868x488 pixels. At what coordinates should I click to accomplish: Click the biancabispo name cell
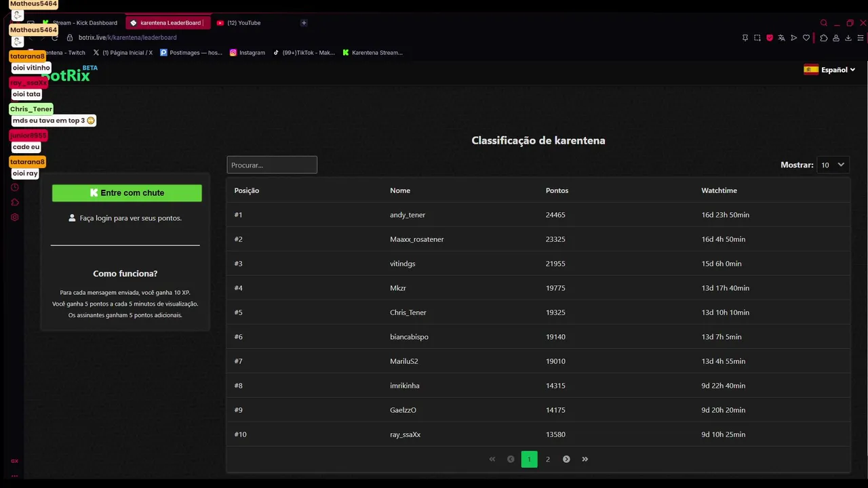click(x=409, y=337)
